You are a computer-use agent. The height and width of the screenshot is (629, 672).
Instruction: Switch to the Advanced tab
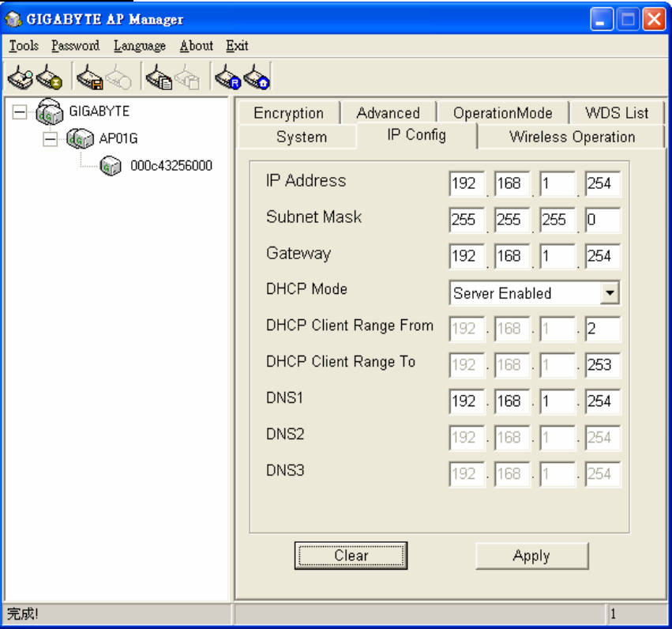point(389,113)
